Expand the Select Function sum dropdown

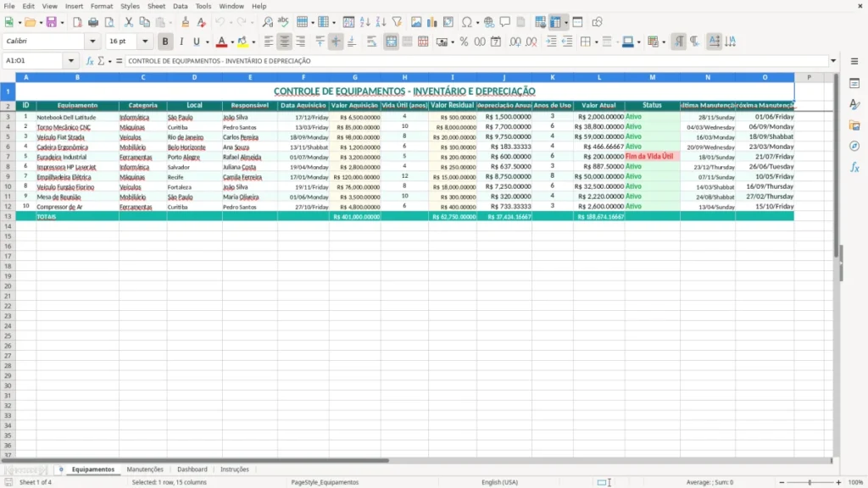point(109,61)
